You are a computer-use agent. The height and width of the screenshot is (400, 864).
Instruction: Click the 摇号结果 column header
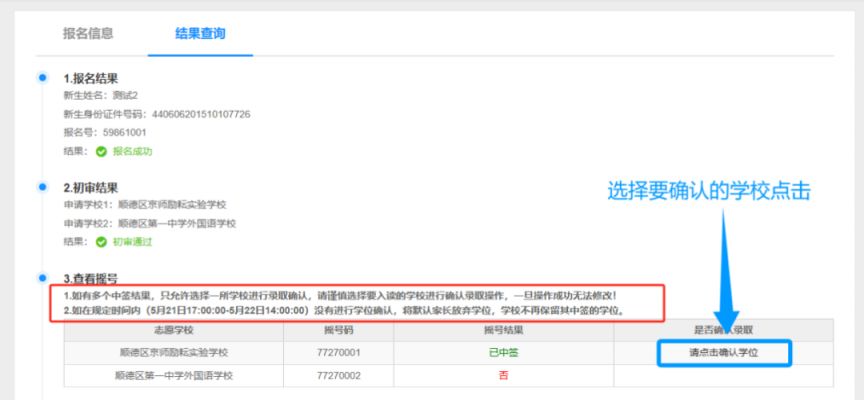(504, 330)
